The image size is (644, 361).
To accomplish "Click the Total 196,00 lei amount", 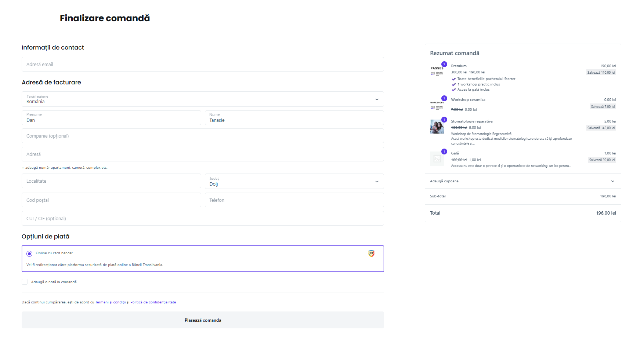I will pyautogui.click(x=606, y=213).
